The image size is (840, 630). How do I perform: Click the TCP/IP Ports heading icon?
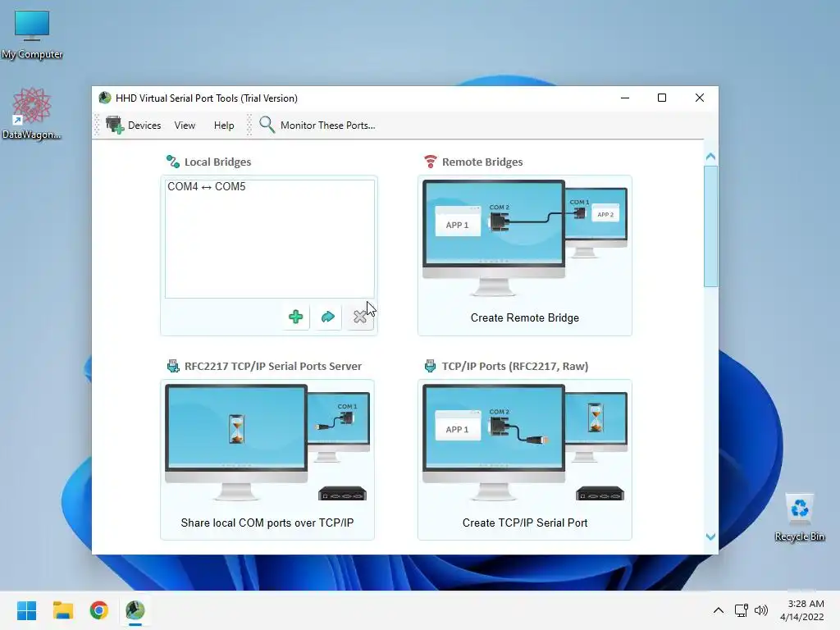click(x=430, y=366)
